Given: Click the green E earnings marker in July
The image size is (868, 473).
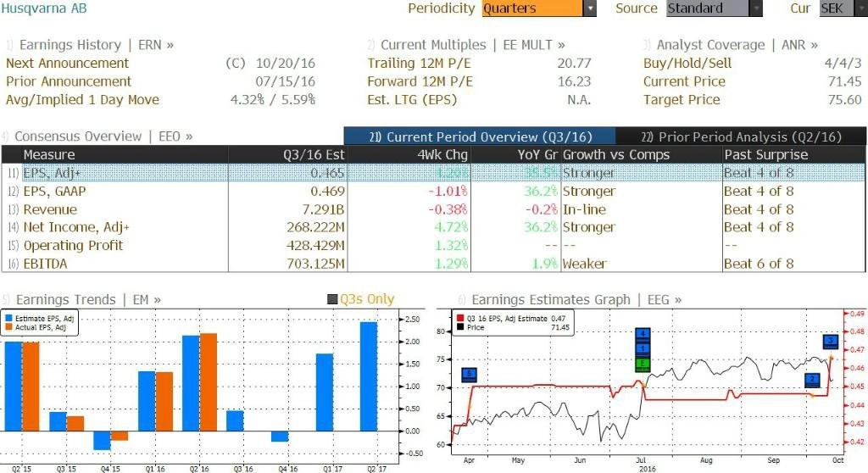Looking at the screenshot, I should coord(643,364).
